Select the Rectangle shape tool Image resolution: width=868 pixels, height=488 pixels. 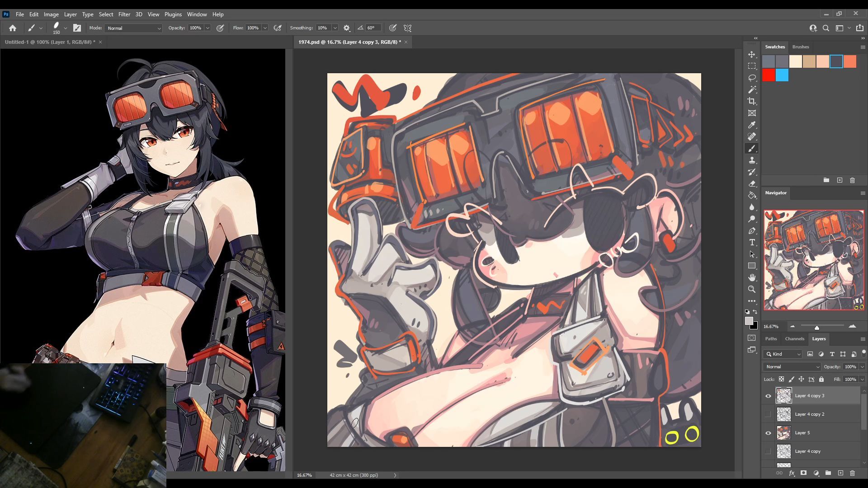click(752, 266)
